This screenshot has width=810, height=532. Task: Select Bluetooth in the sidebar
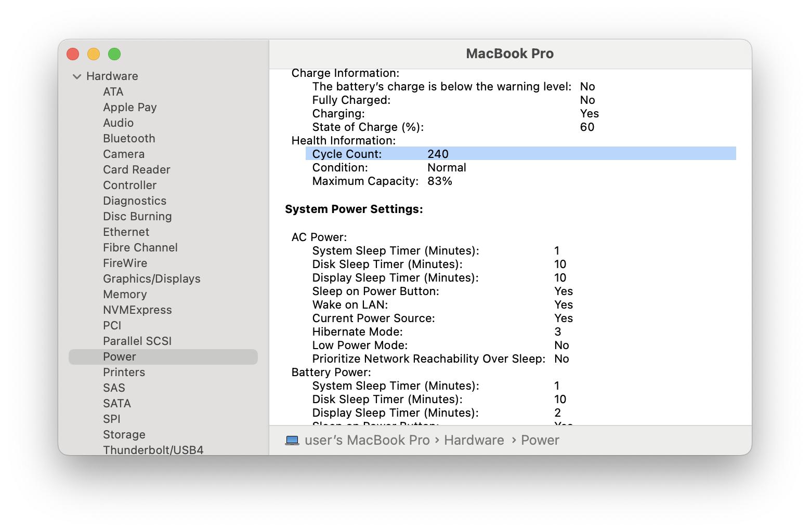click(x=129, y=139)
